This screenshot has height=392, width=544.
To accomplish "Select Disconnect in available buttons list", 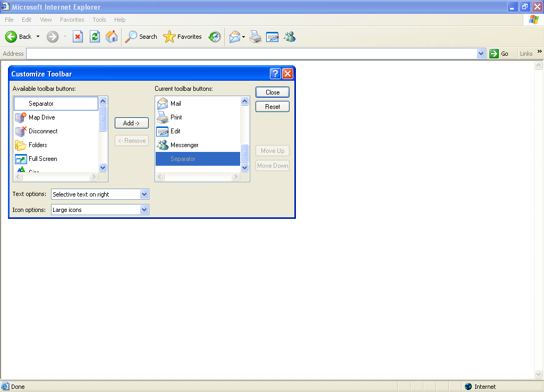I will (56, 131).
